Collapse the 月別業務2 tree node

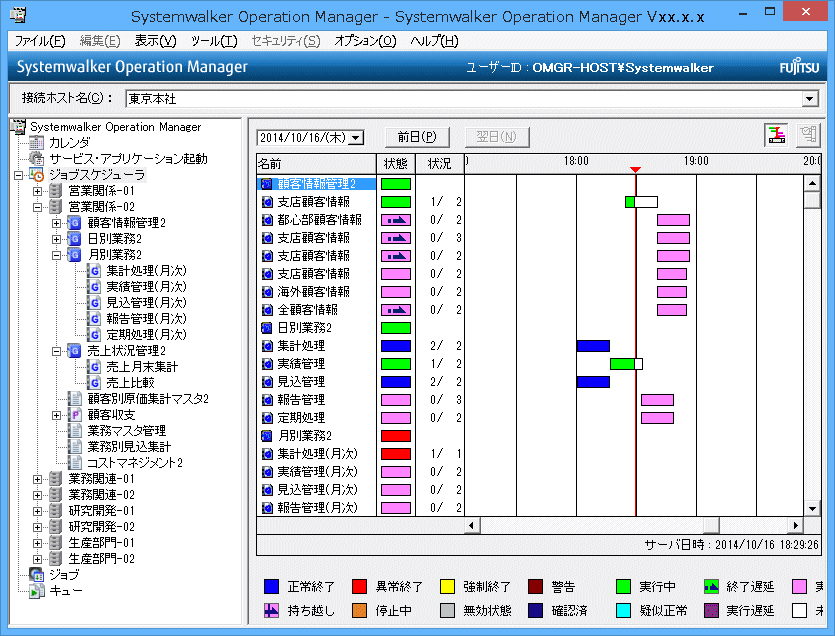pyautogui.click(x=56, y=255)
